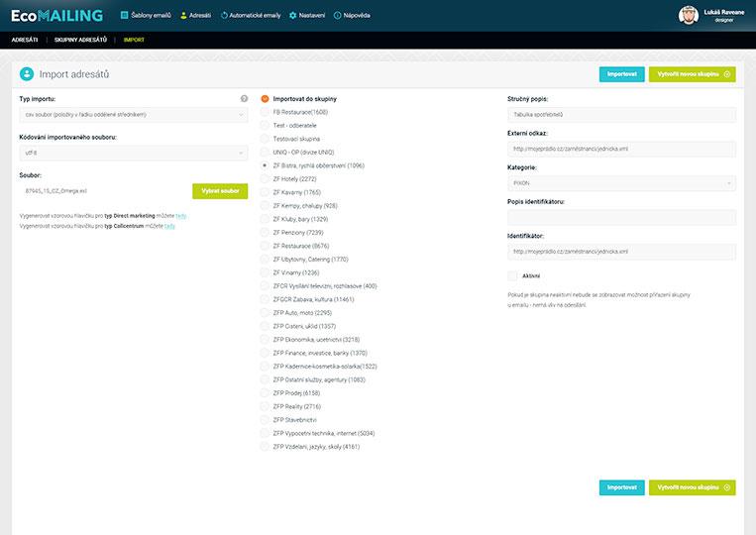This screenshot has width=756, height=535.
Task: Open Automatické emaily section
Action: (x=251, y=16)
